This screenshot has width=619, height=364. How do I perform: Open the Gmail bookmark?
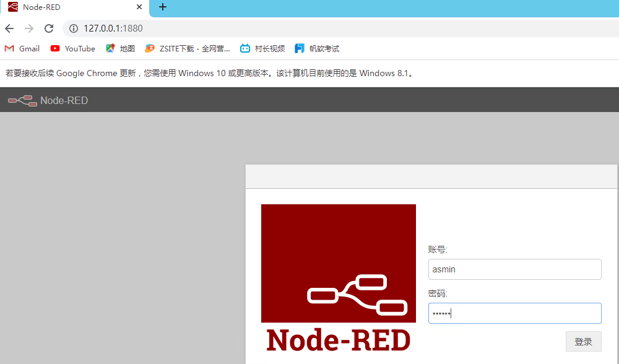tap(22, 48)
